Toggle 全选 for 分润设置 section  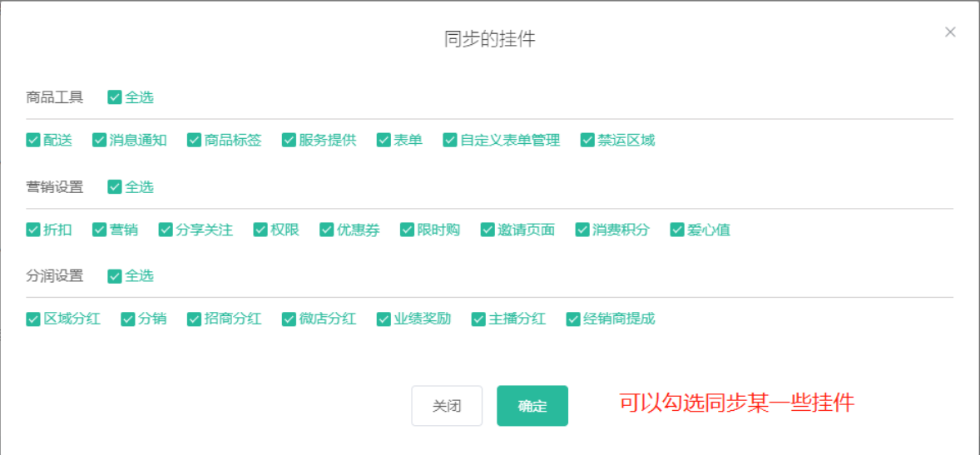115,276
